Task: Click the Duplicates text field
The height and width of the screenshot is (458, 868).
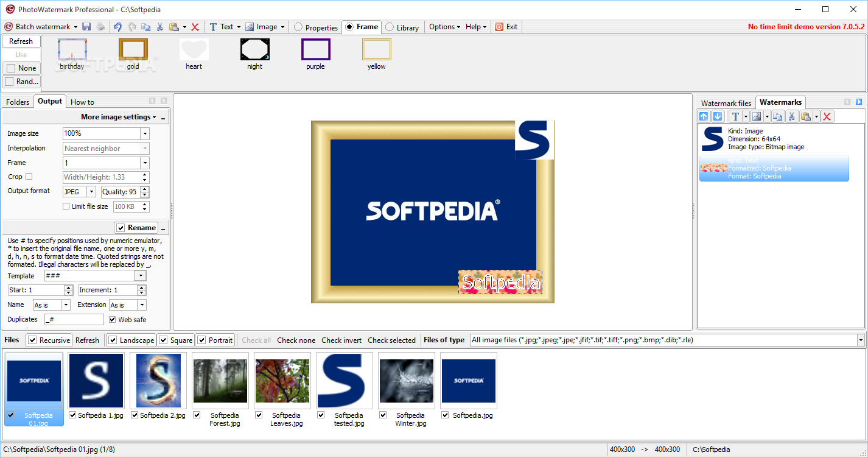Action: click(x=74, y=319)
